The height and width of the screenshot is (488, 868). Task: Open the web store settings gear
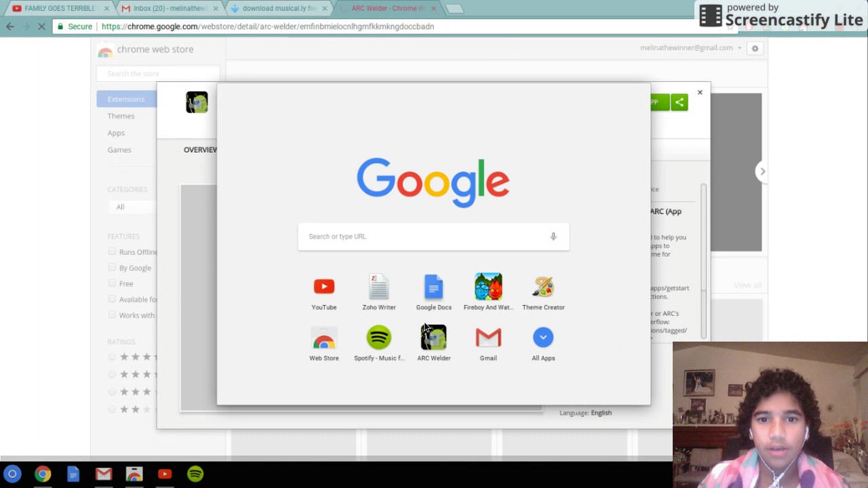click(x=755, y=48)
